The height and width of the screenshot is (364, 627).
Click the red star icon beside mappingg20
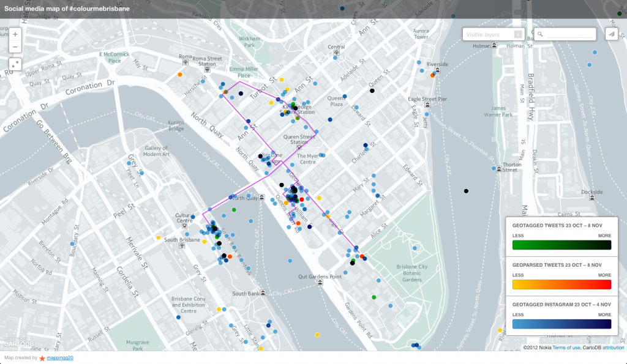click(42, 358)
